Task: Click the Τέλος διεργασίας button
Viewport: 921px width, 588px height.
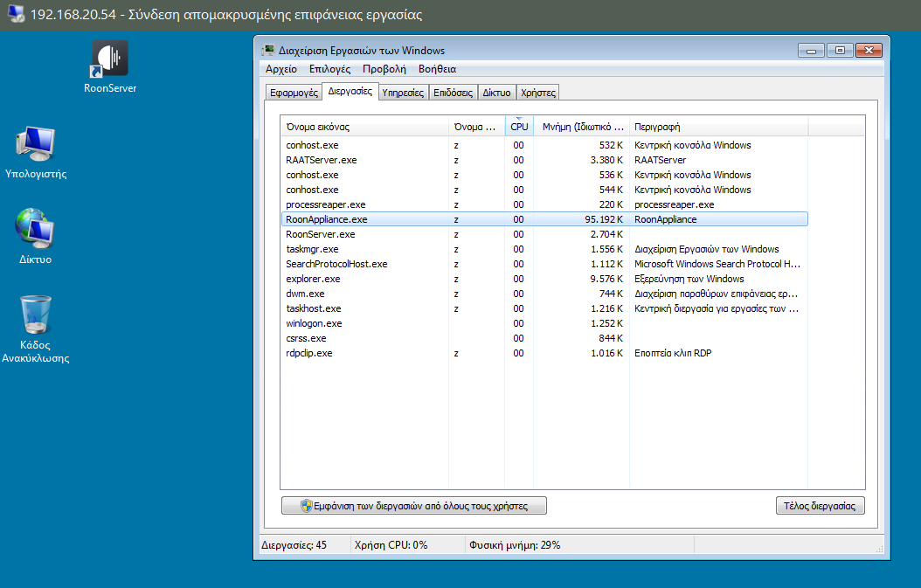Action: [820, 505]
